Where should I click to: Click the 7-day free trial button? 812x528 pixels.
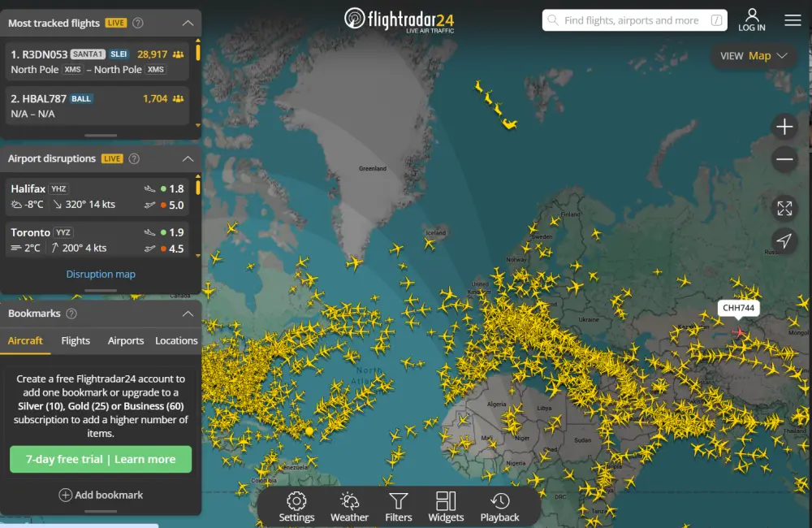tap(101, 459)
